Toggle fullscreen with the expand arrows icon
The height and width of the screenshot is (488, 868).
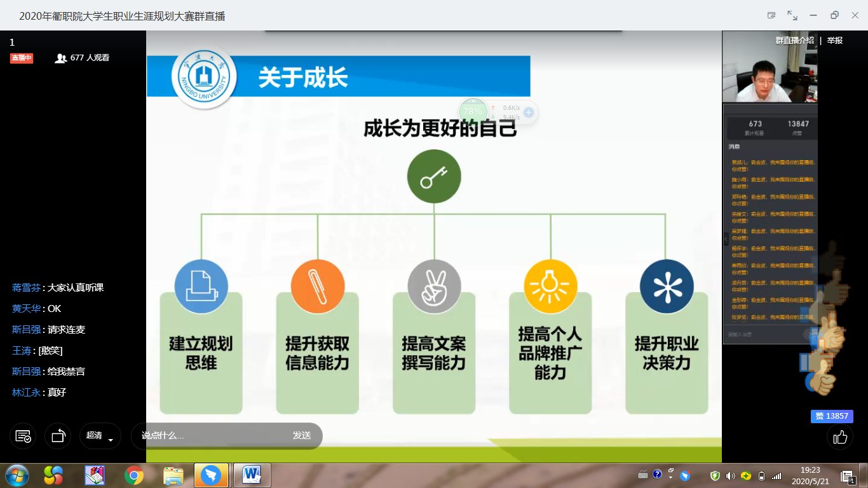pyautogui.click(x=792, y=15)
